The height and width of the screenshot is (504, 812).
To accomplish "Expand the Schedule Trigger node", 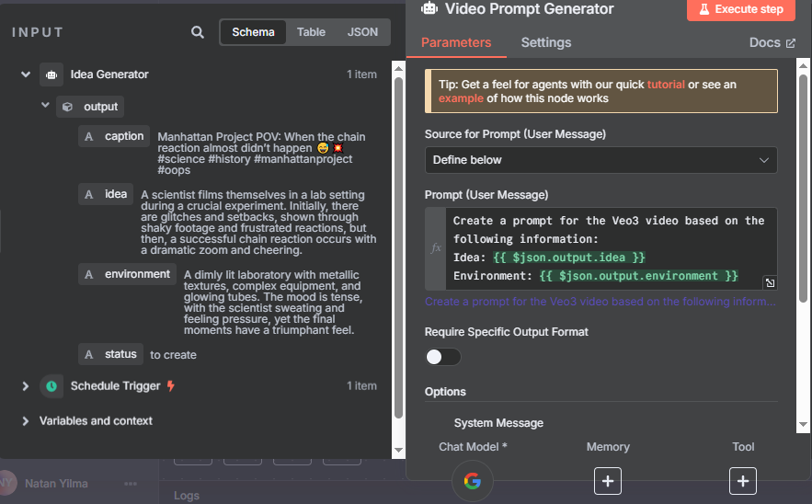I will tap(25, 386).
